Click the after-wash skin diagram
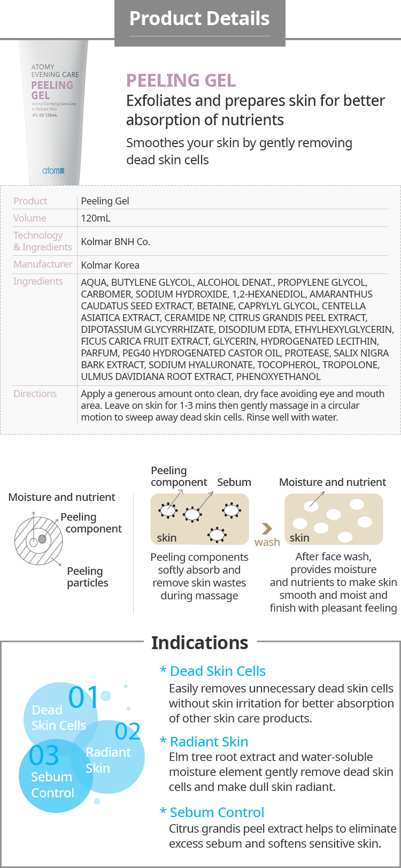Screen dimensions: 401x868 point(334,519)
